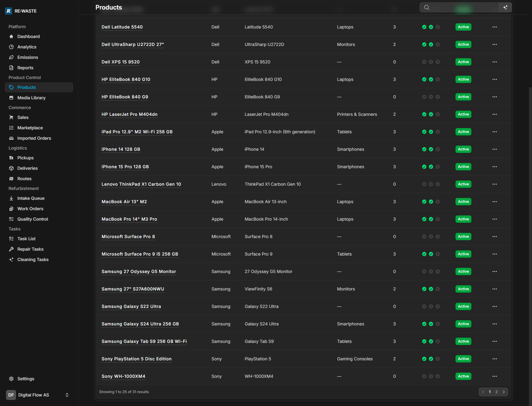Screen dimensions: 532x406
Task: Open row actions for Dell Latitude 5540
Action: (x=495, y=27)
